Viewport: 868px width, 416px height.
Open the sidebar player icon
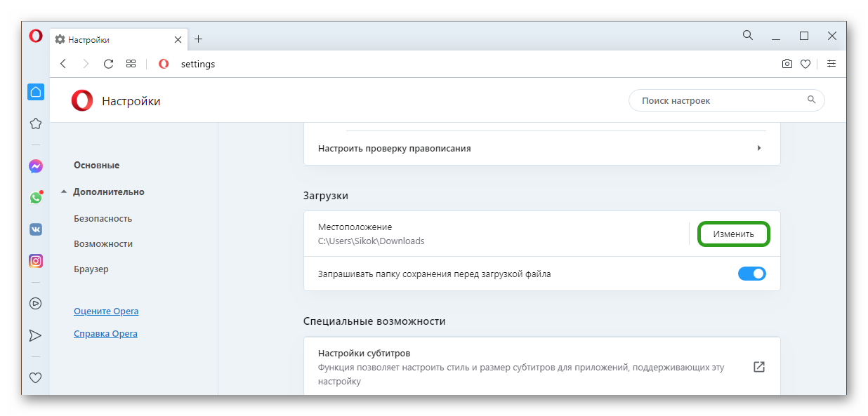point(36,304)
